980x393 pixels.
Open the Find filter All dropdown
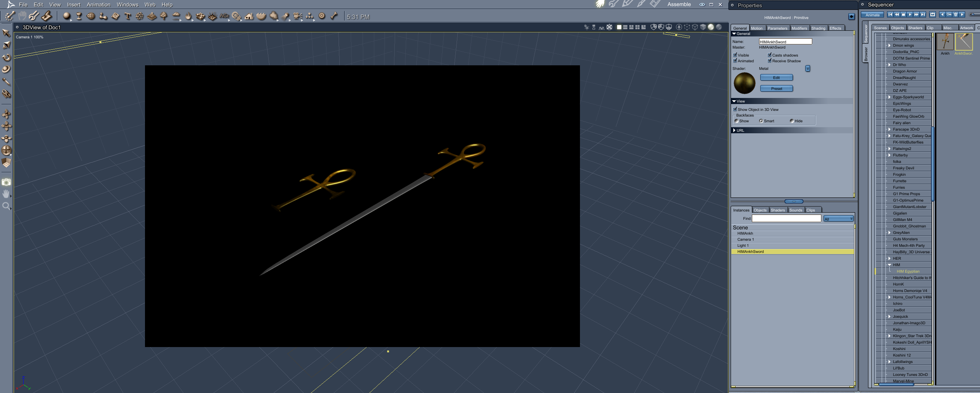(838, 219)
